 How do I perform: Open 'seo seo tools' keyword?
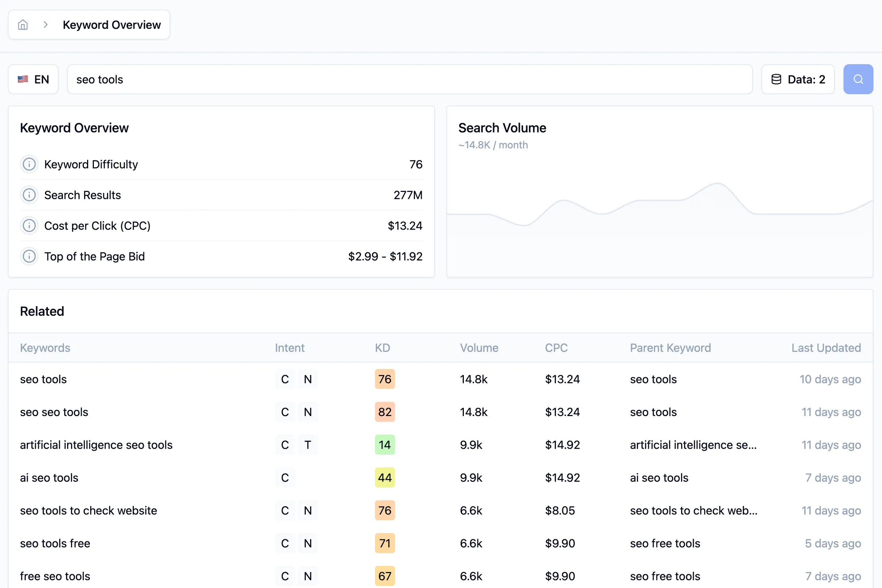[x=54, y=412]
